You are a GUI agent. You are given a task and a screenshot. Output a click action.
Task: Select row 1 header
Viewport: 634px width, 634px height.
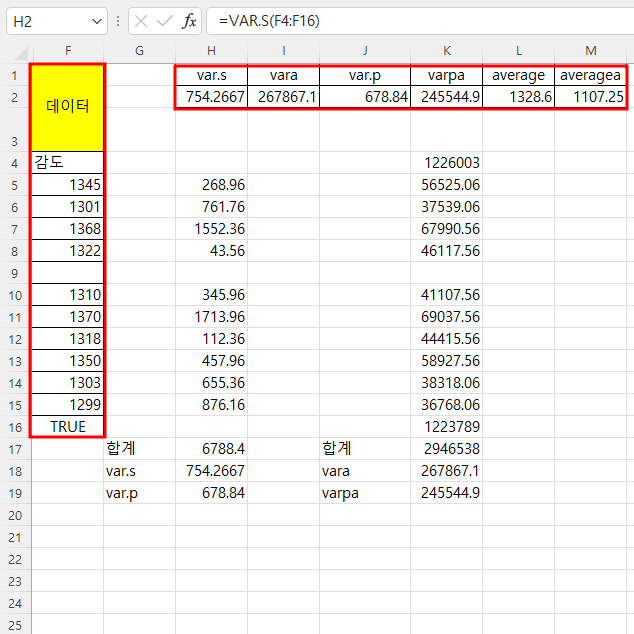[x=15, y=75]
